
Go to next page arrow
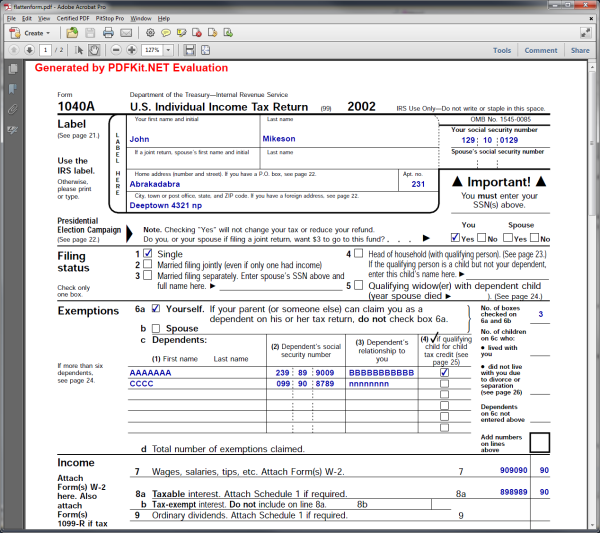click(29, 50)
